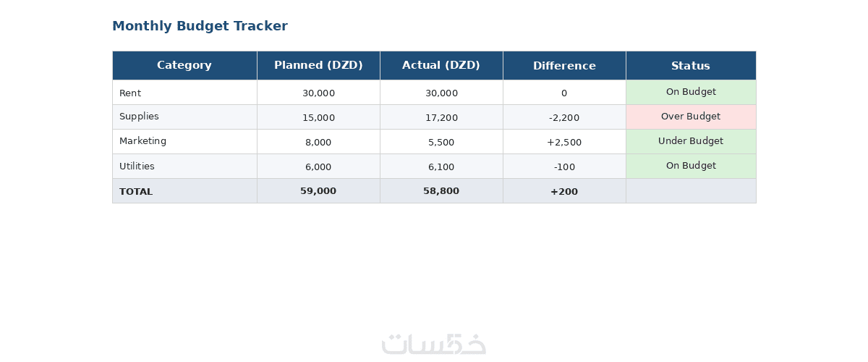868x362 pixels.
Task: Select the Actual (DZD) column header
Action: point(441,65)
